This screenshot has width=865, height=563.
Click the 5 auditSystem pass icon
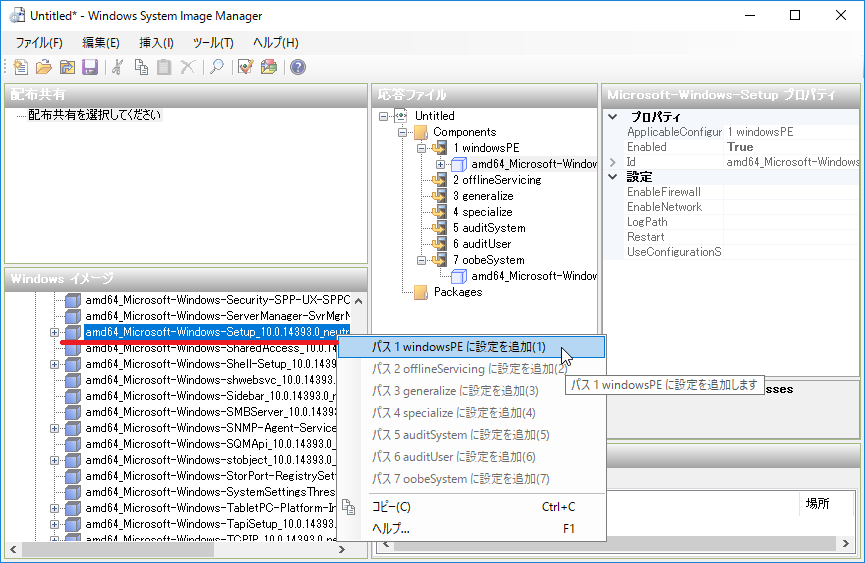440,228
